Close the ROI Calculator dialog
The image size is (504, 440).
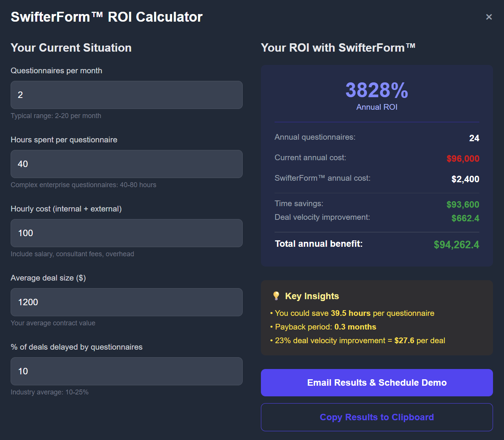click(x=489, y=17)
